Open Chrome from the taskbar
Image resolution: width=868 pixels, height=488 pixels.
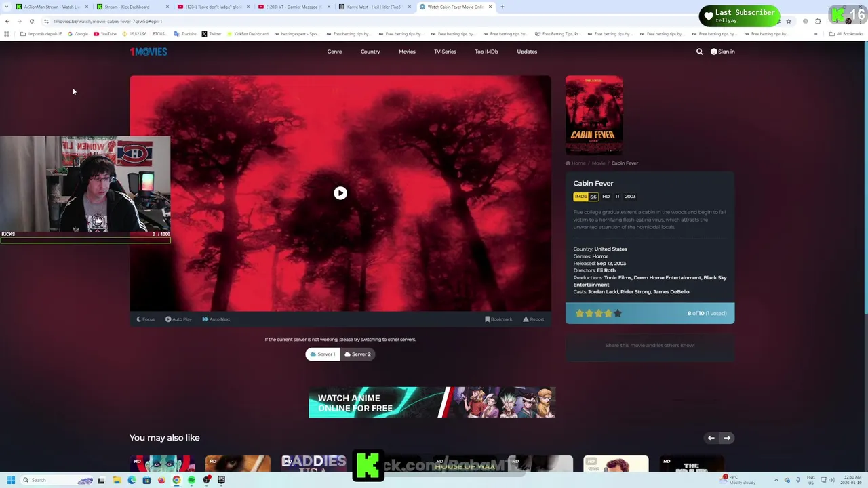176,480
